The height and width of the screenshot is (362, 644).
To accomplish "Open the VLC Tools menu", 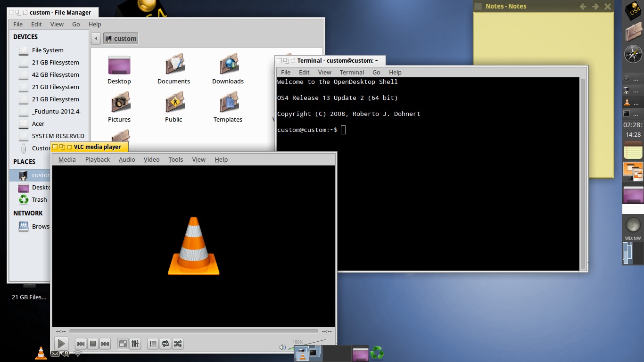I will pos(175,160).
